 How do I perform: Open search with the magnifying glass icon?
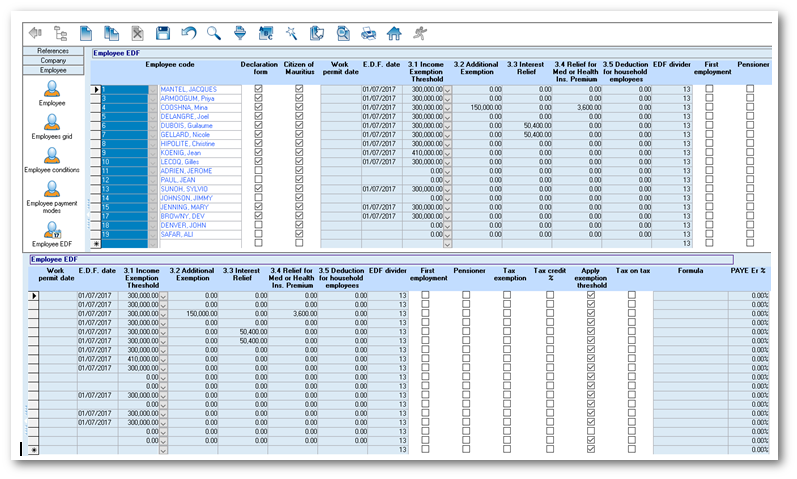214,33
